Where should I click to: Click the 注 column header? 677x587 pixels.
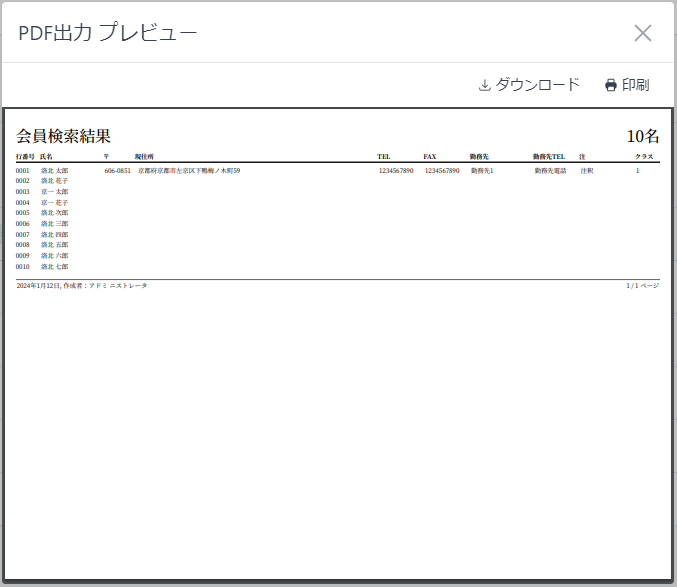click(582, 157)
